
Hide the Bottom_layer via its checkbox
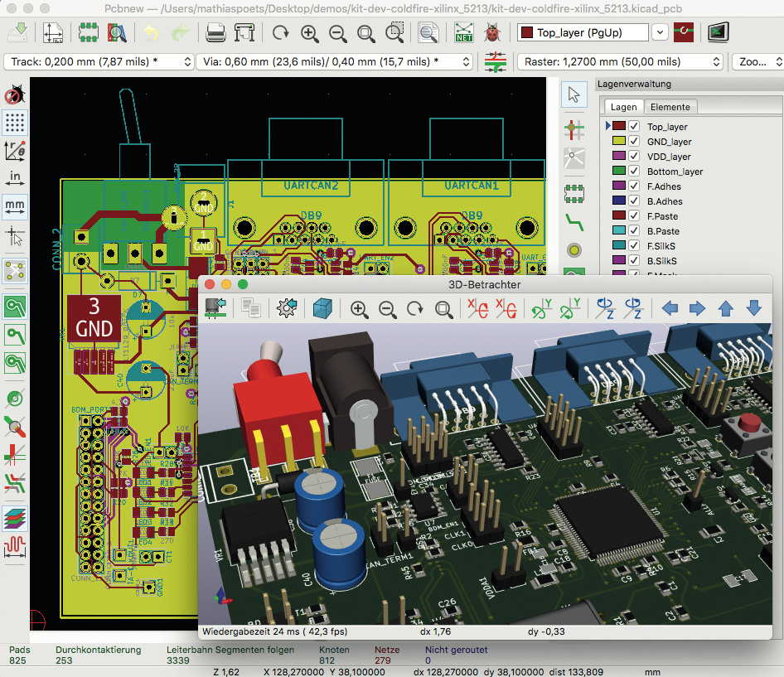(634, 172)
